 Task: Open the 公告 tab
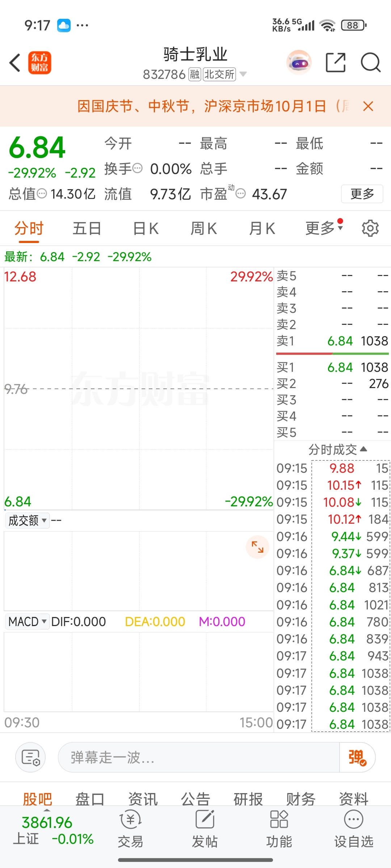tap(195, 799)
